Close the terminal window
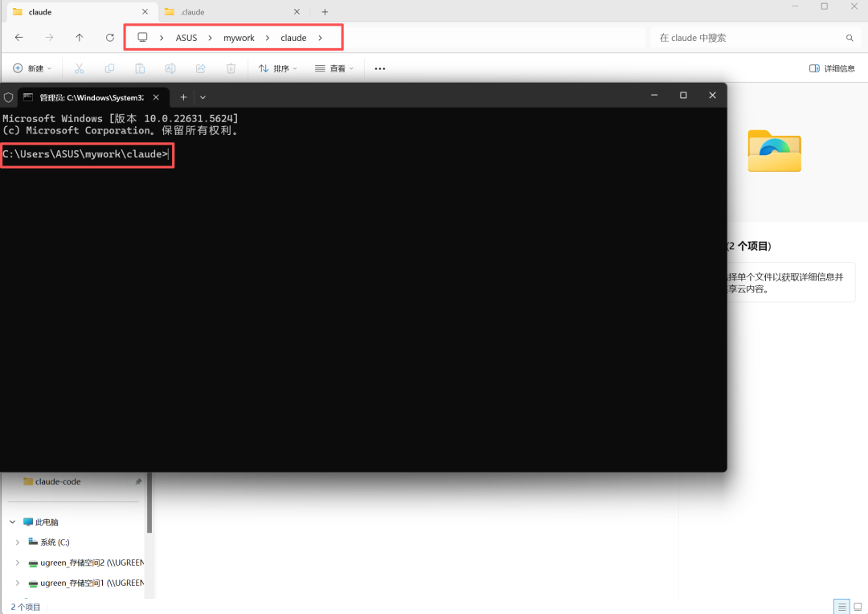Image resolution: width=868 pixels, height=614 pixels. [712, 95]
